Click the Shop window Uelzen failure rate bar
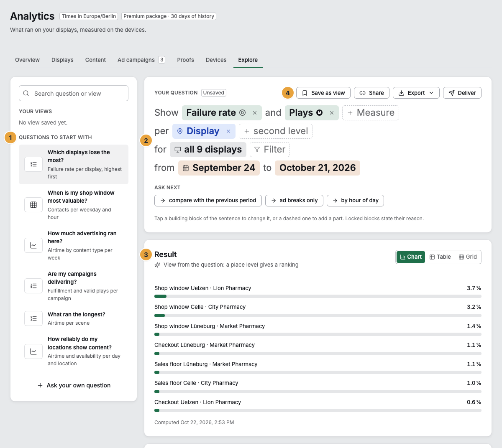 (x=318, y=296)
